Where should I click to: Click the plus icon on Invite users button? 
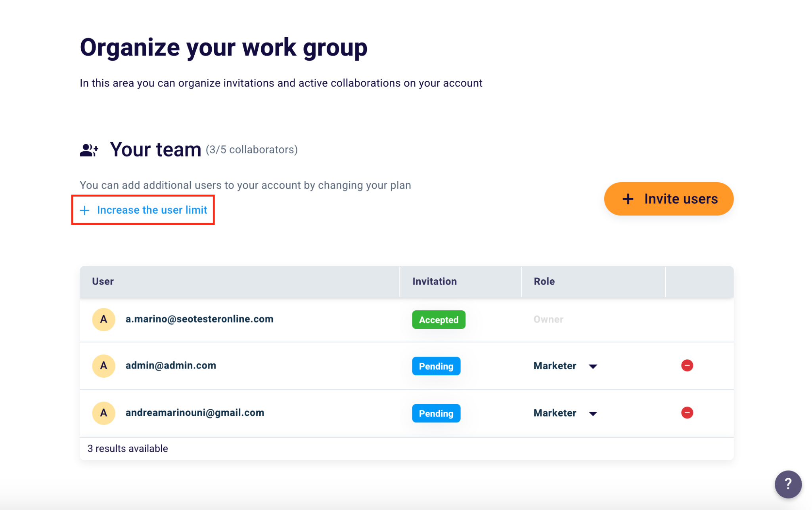pos(628,199)
